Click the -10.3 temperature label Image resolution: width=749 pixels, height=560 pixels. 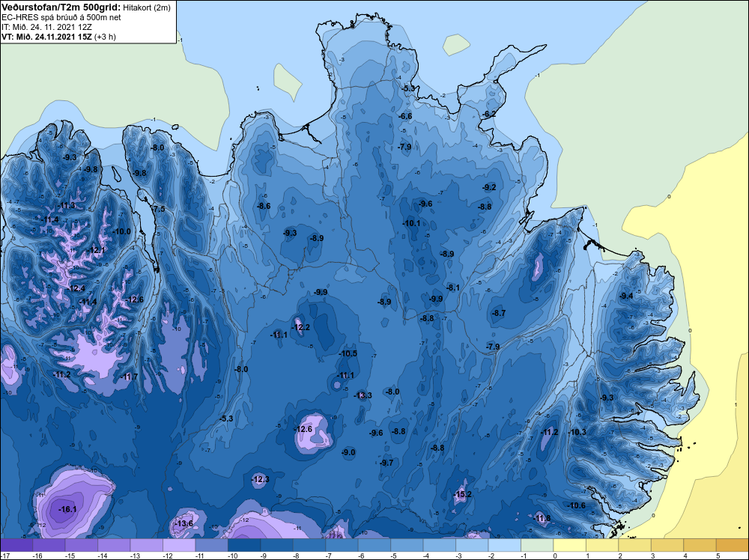coord(577,432)
